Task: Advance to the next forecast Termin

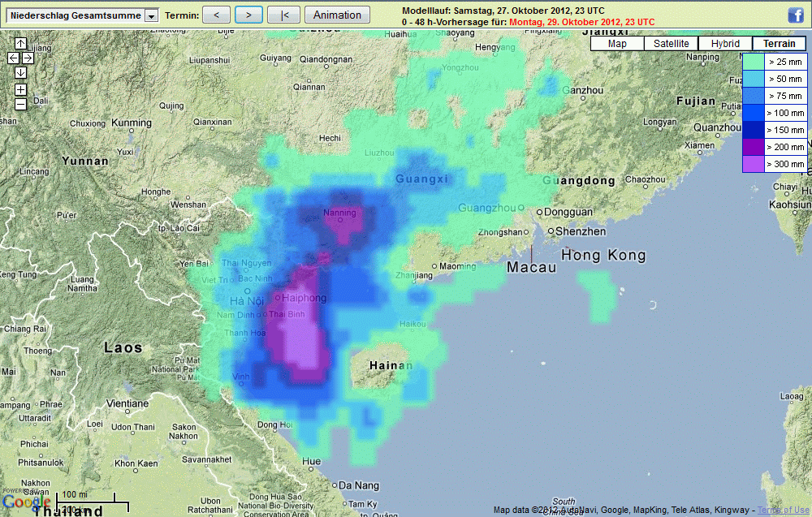Action: pos(248,15)
